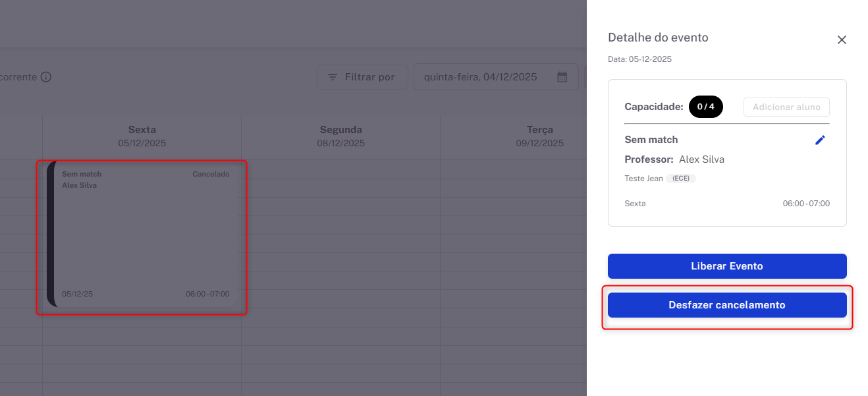Screen dimensions: 868x396
Task: Click the Cancelado status on event card
Action: tap(211, 175)
